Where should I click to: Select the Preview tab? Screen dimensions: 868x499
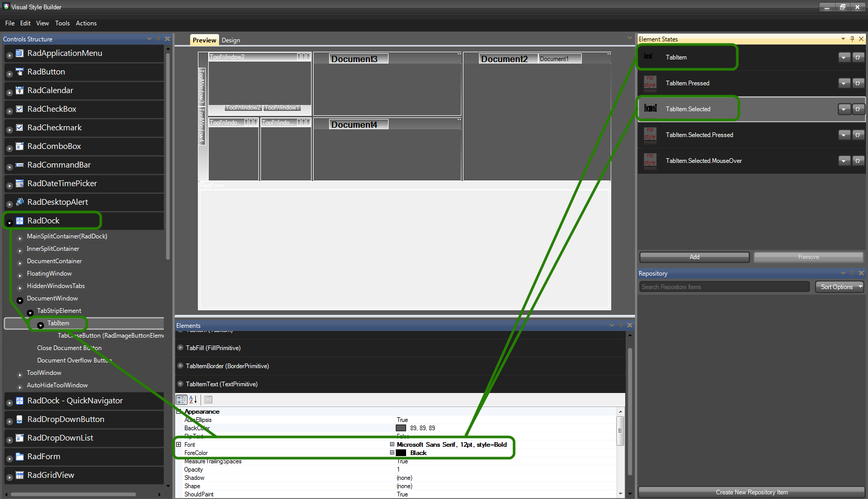coord(205,40)
